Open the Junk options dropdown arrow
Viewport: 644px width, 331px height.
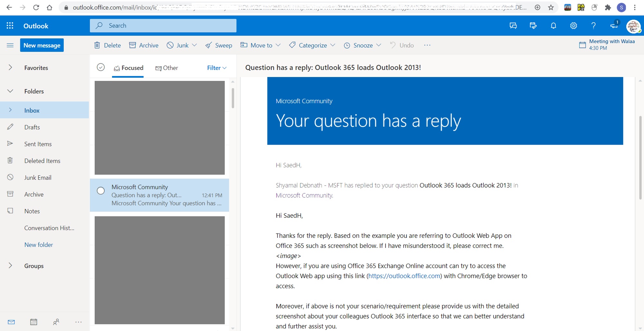194,45
